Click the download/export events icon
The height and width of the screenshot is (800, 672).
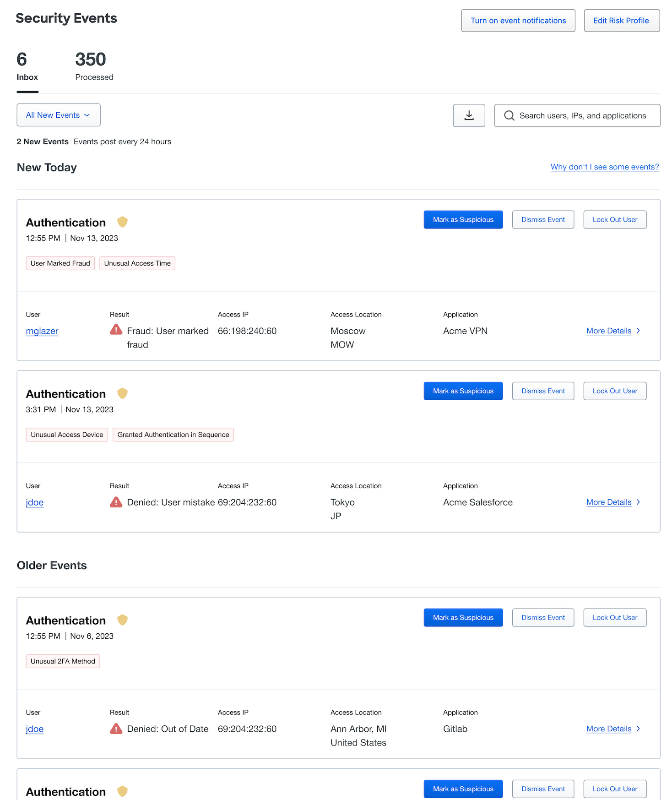pos(469,115)
